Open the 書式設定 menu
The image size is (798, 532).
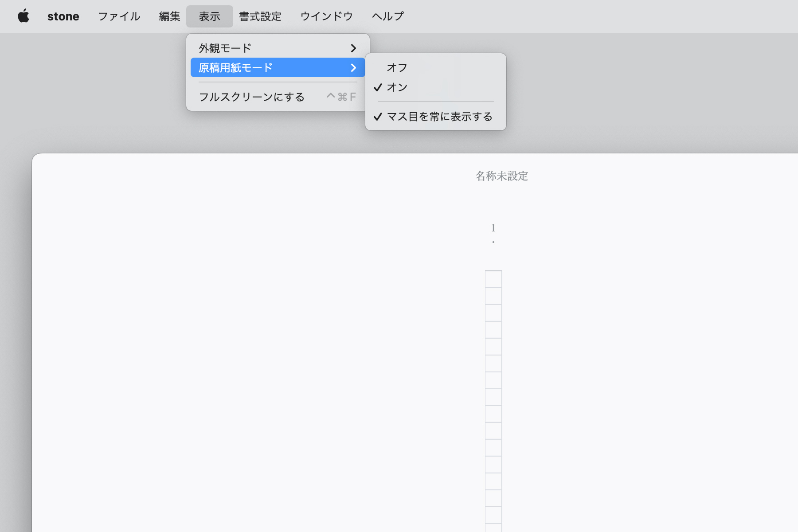click(260, 16)
